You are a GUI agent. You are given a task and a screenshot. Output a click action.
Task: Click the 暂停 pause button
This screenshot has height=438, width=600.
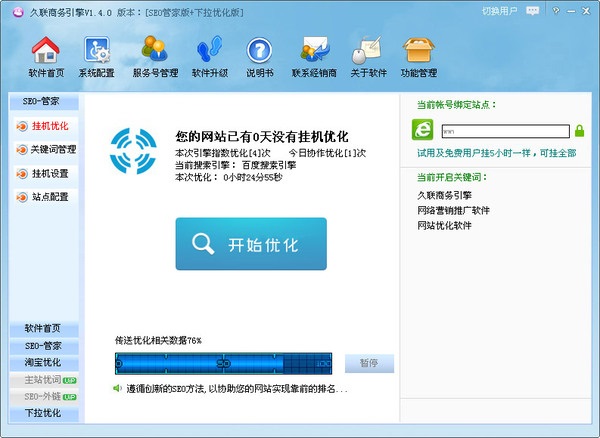click(x=369, y=363)
